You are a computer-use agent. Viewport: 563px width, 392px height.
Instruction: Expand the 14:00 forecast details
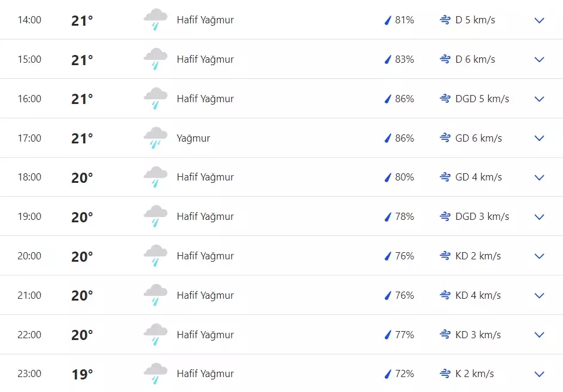539,20
